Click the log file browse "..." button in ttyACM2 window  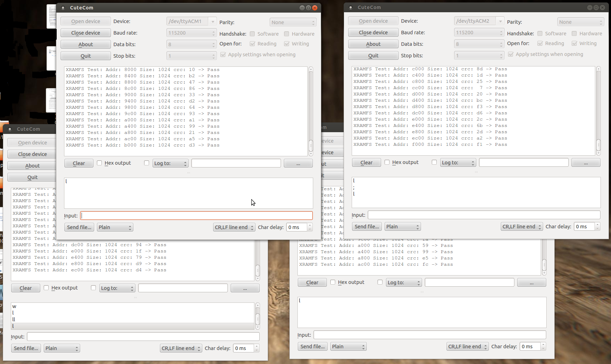tap(585, 163)
